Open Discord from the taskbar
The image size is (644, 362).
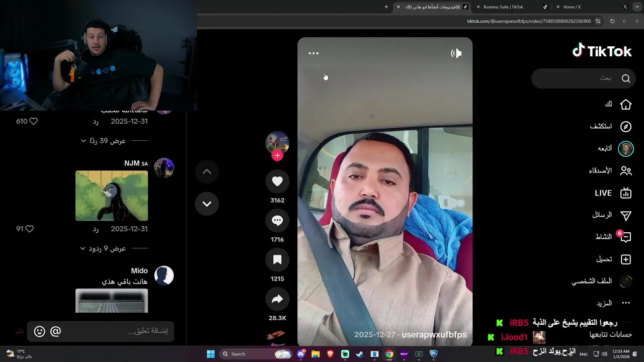click(x=301, y=354)
